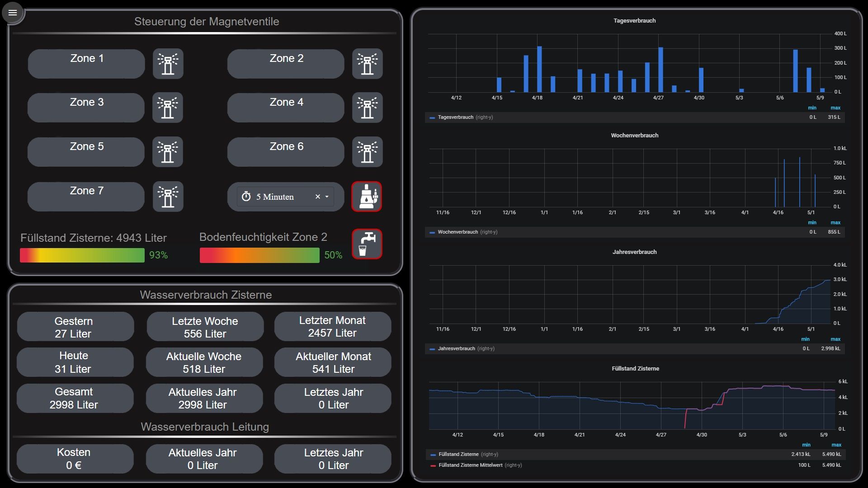Click the Zone 4 label button
The image size is (868, 488).
point(286,108)
